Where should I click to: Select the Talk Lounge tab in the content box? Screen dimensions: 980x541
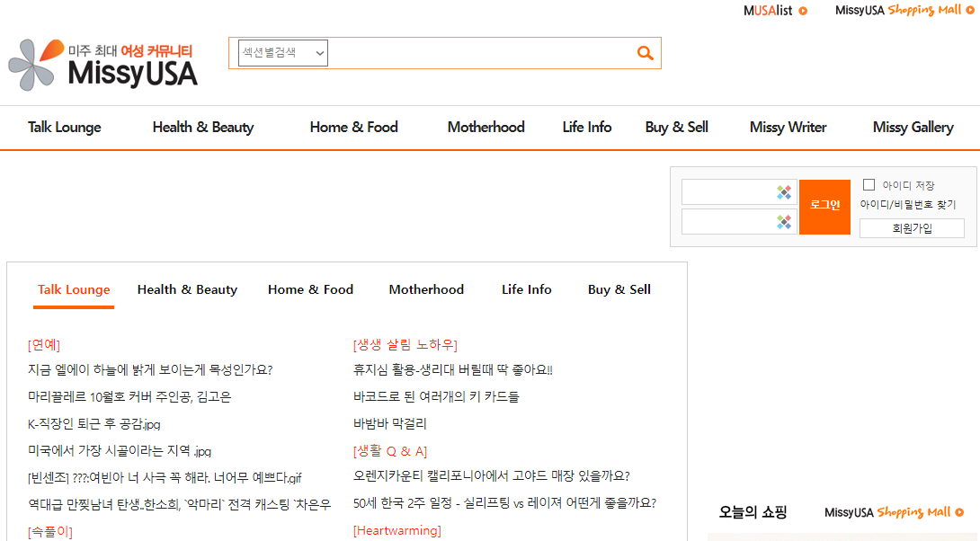pyautogui.click(x=74, y=288)
